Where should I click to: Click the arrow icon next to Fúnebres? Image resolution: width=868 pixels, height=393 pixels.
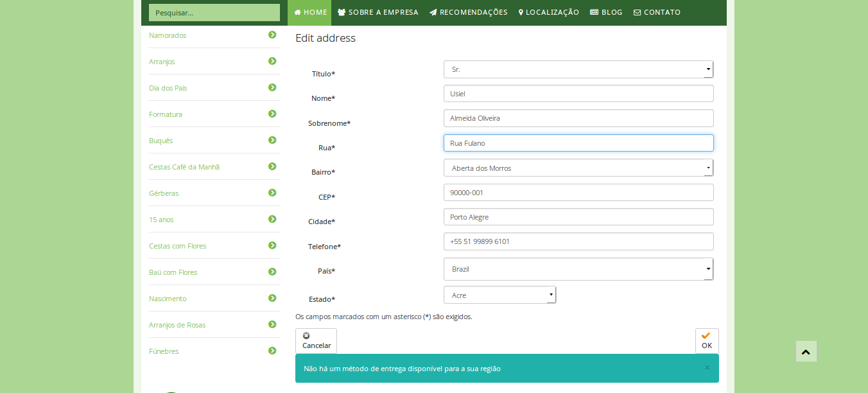point(272,351)
